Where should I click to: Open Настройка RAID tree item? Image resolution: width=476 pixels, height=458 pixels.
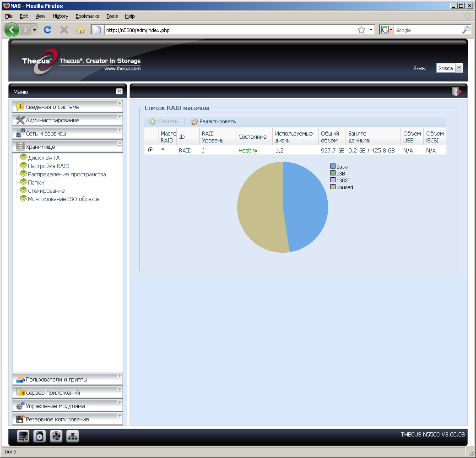49,166
